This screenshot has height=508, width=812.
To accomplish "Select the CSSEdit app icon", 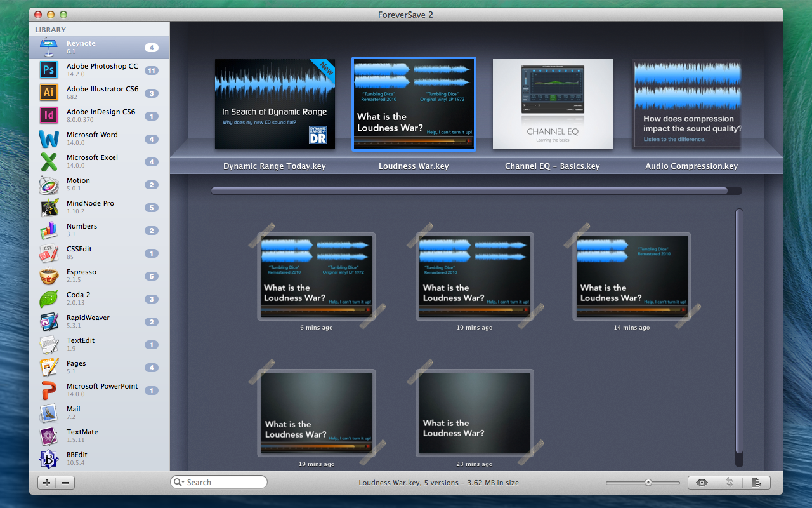I will tap(49, 253).
